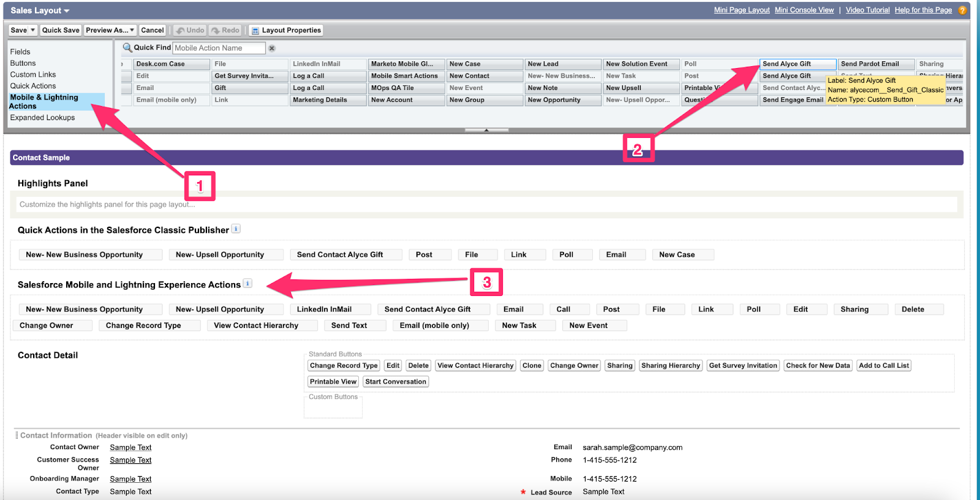Select the Quick Actions palette category
The image size is (980, 500).
33,86
